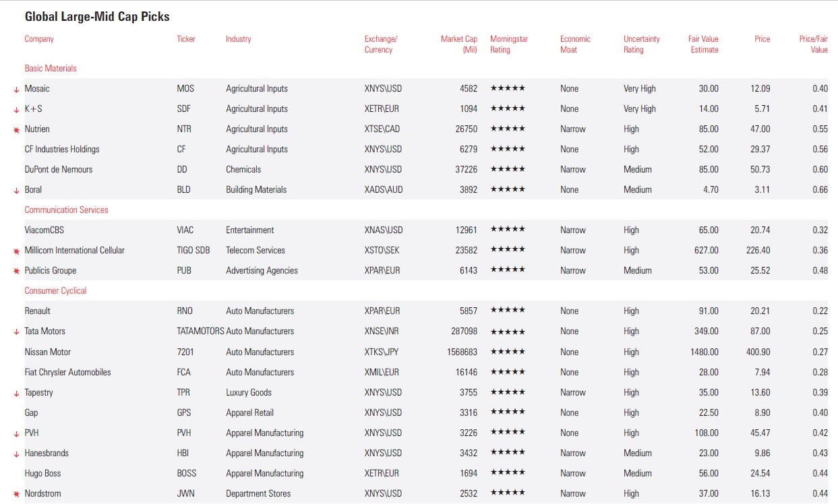Click the TATAMOTORS ticker symbol
Viewport: 838px width, 504px height.
pyautogui.click(x=200, y=331)
